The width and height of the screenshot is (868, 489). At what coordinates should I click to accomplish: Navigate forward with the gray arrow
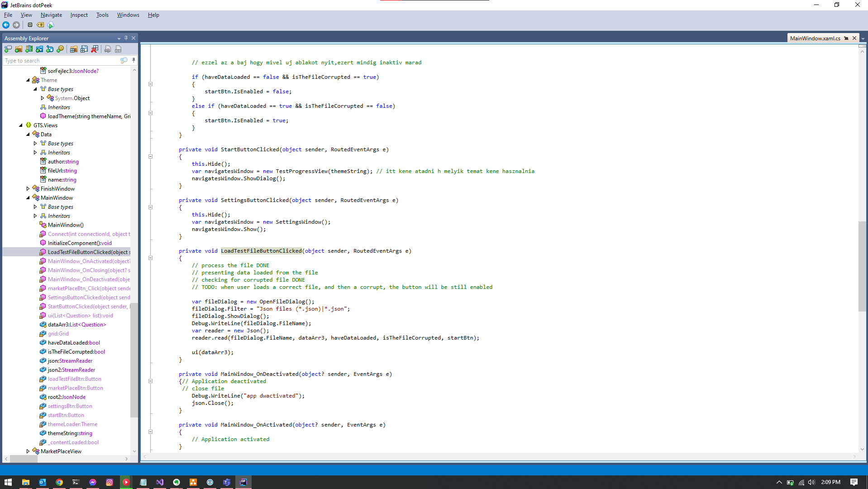[x=16, y=25]
